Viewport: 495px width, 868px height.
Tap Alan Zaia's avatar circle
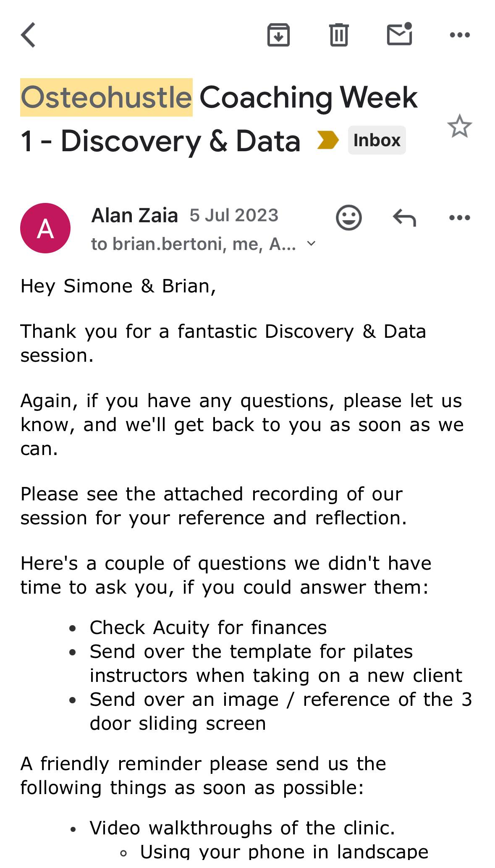click(x=45, y=228)
